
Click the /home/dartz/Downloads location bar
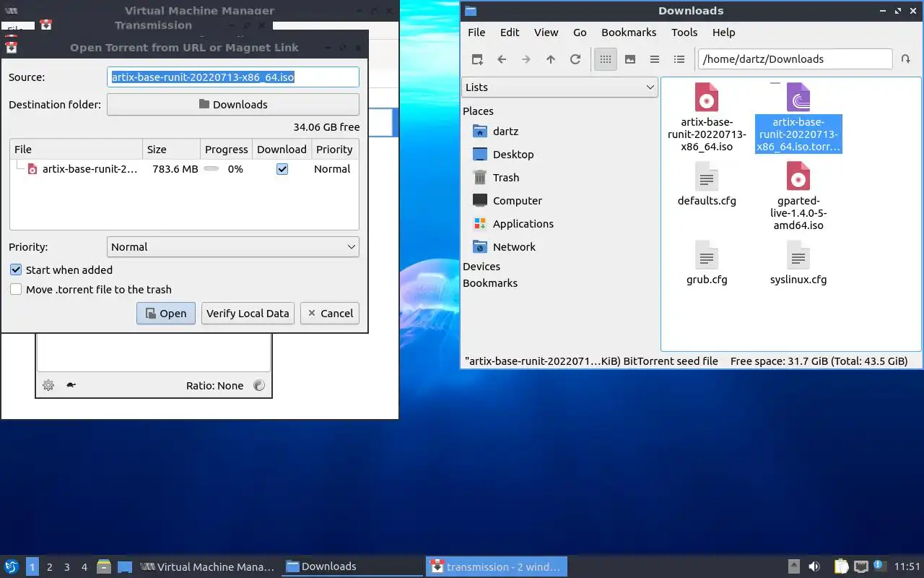coord(795,59)
